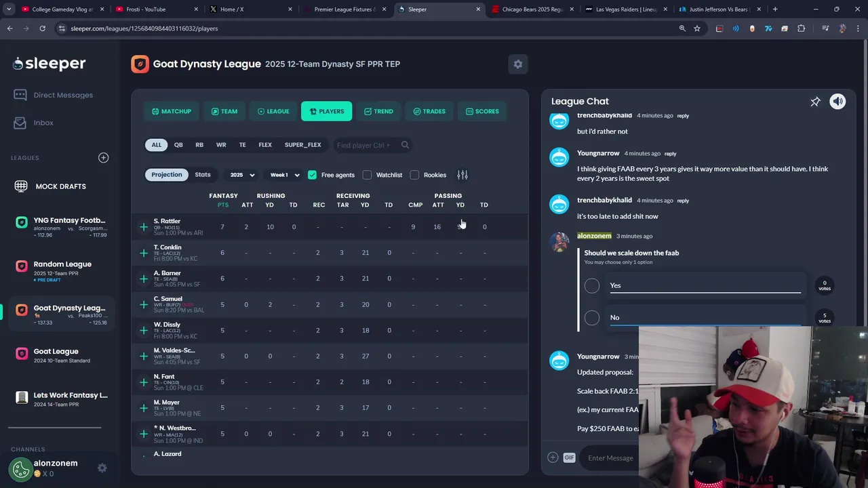868x488 pixels.
Task: Select No in the faab poll
Action: pyautogui.click(x=592, y=317)
